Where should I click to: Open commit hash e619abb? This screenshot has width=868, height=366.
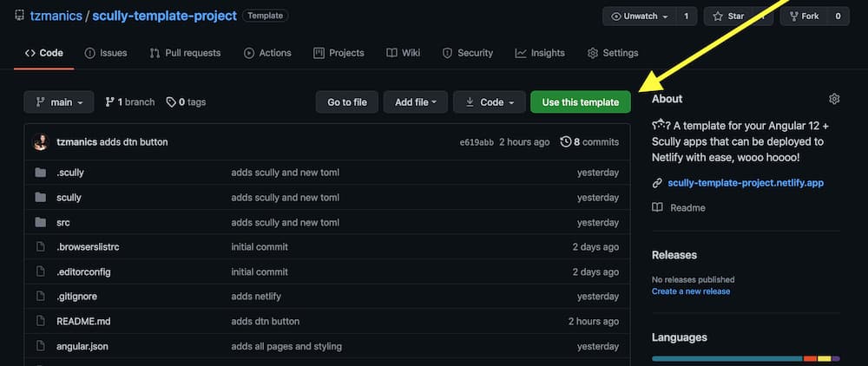pos(477,142)
